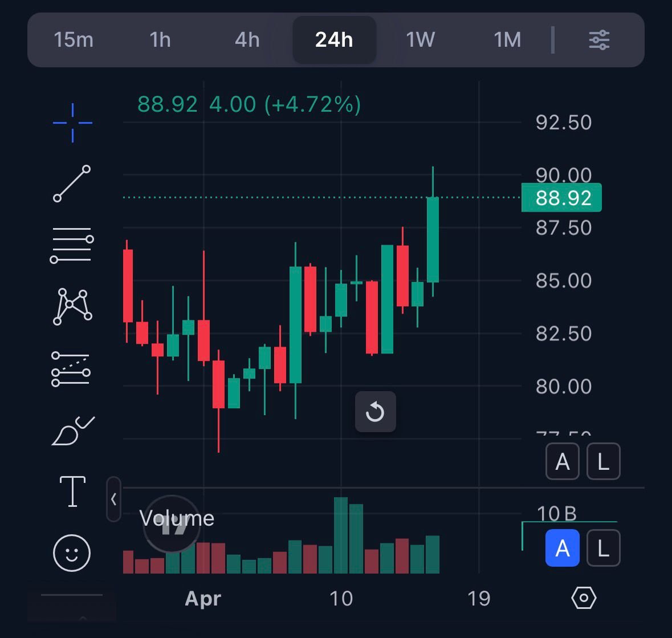Open the emoji sticker tool
The image size is (672, 638).
click(x=72, y=552)
